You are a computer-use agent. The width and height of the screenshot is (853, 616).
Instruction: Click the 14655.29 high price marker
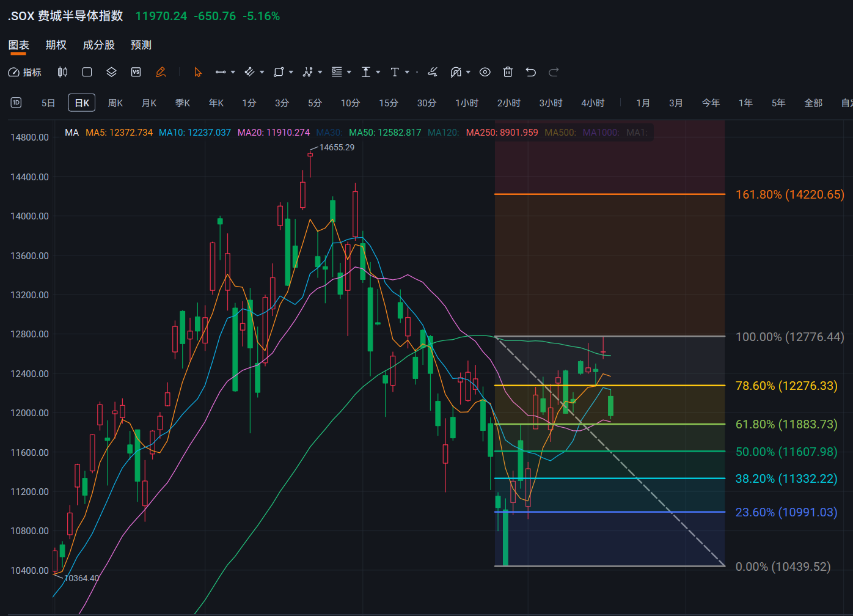tap(337, 147)
